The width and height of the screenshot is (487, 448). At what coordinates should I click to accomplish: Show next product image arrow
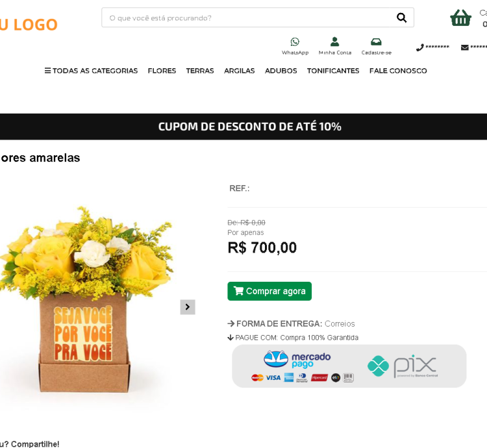click(x=188, y=307)
